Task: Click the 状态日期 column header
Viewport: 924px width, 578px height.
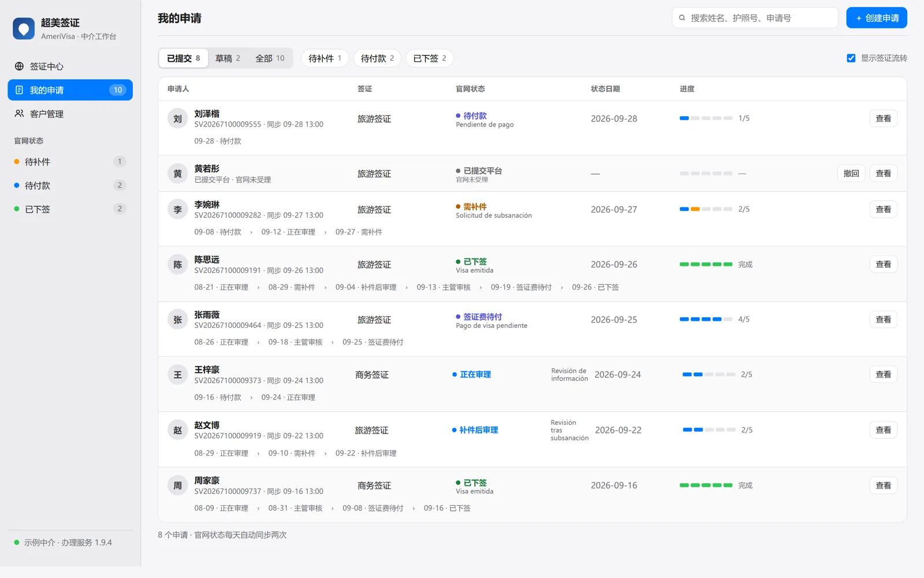Action: click(x=605, y=89)
